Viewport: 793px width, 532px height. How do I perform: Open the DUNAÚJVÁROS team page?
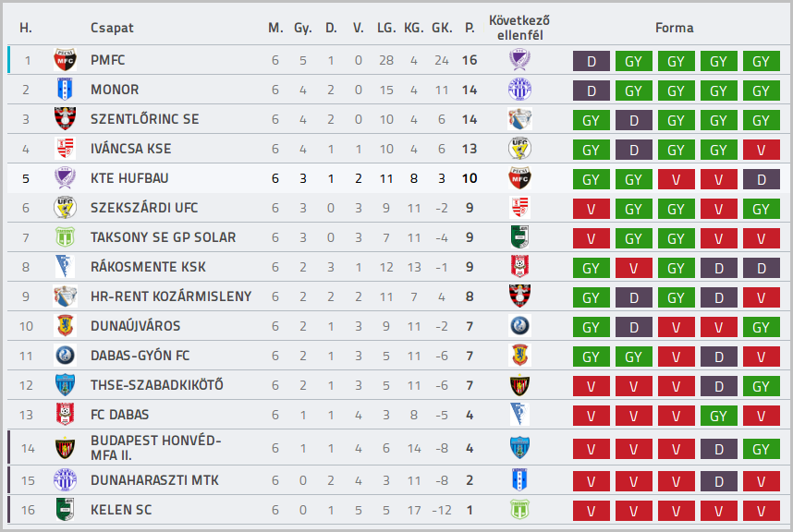[x=136, y=326]
